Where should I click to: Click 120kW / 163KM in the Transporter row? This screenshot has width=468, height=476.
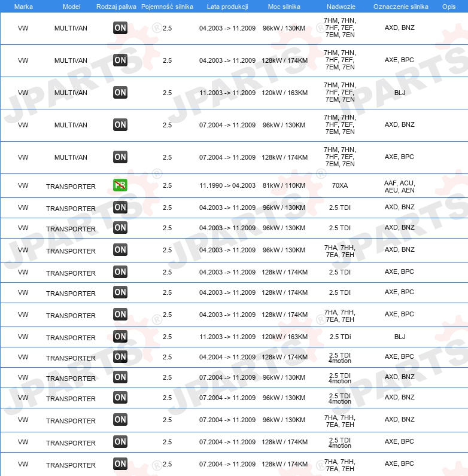pos(284,337)
